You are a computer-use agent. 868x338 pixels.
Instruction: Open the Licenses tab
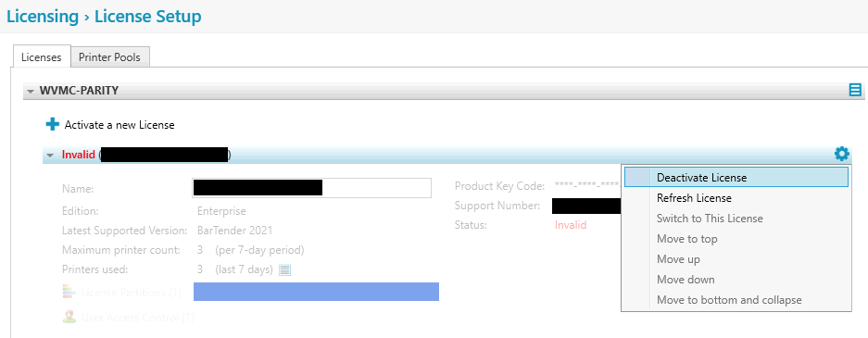41,57
